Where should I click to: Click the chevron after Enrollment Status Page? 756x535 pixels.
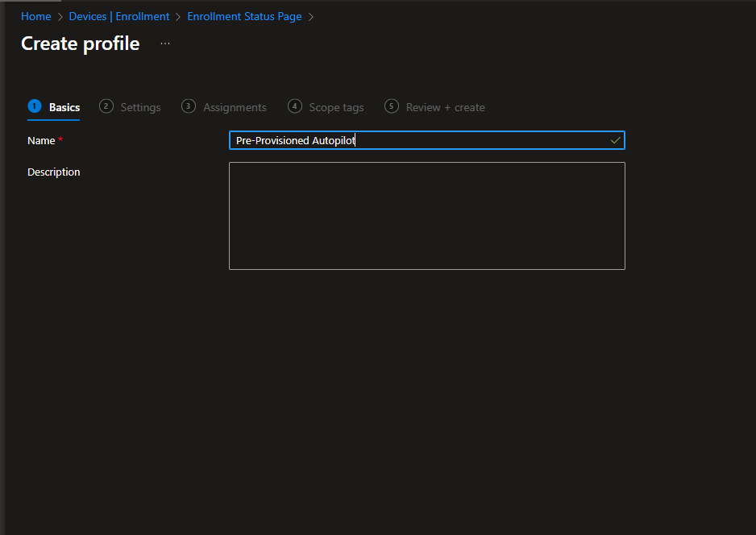coord(311,16)
